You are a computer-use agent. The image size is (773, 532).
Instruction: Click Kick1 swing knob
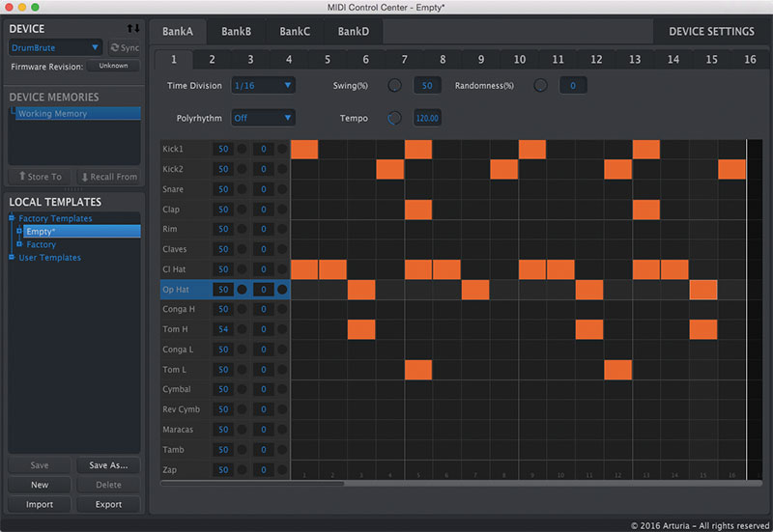(x=243, y=149)
